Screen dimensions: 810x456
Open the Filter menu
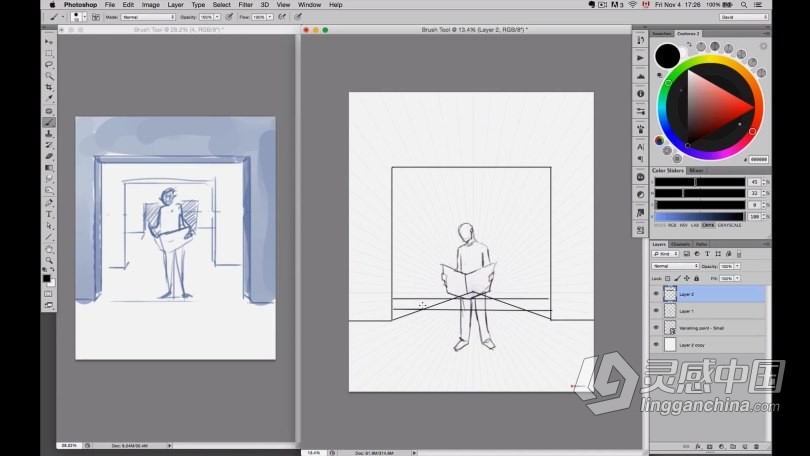pyautogui.click(x=245, y=5)
